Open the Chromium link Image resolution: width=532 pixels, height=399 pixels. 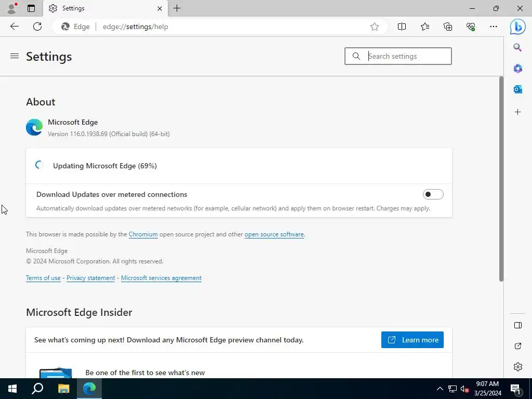click(x=143, y=234)
